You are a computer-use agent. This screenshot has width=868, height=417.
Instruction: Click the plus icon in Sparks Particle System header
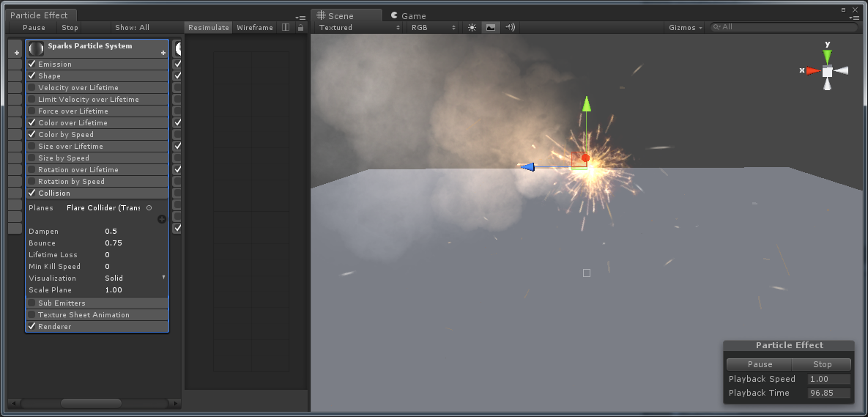pyautogui.click(x=163, y=53)
